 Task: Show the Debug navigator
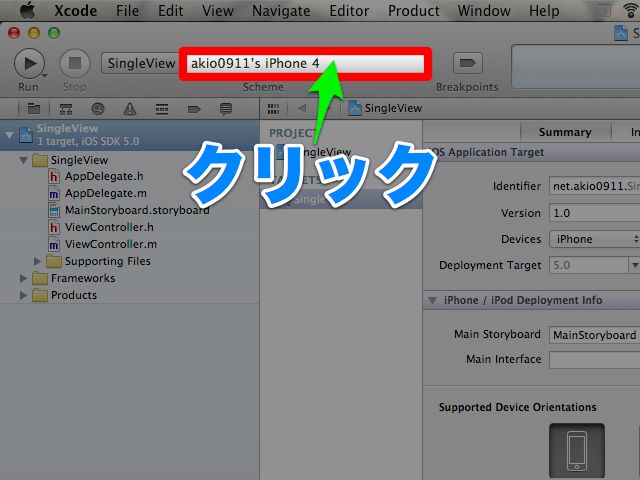pos(162,109)
